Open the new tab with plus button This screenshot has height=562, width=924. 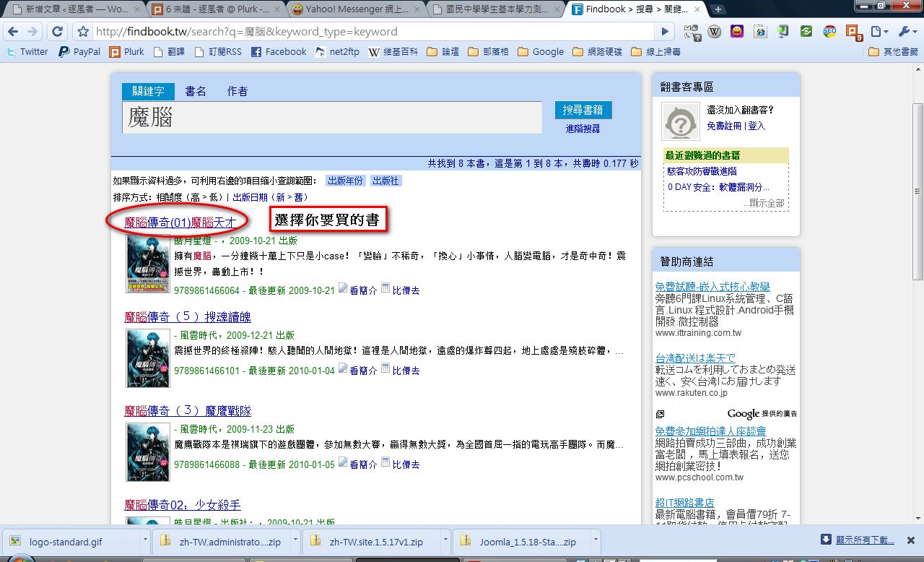click(x=718, y=9)
